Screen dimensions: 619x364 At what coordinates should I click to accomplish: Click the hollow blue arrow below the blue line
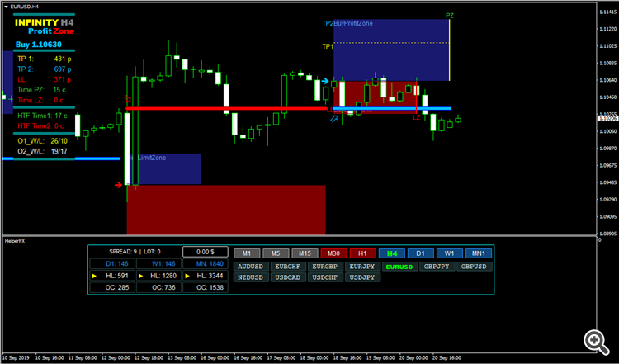point(334,118)
